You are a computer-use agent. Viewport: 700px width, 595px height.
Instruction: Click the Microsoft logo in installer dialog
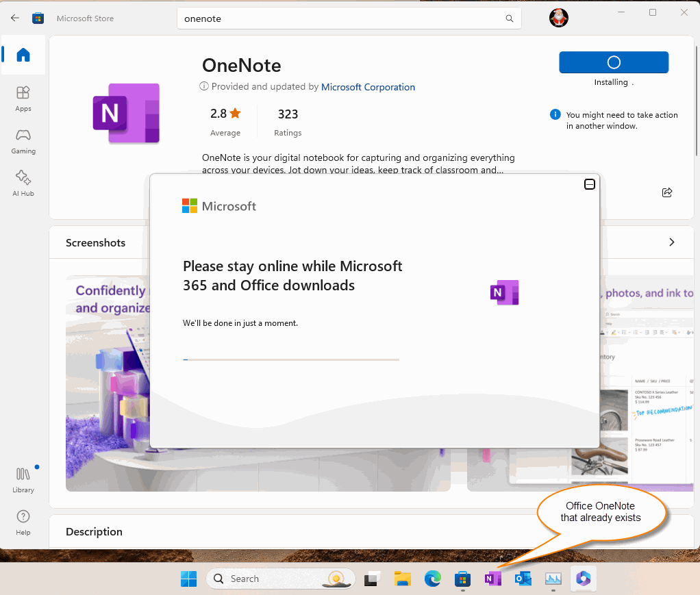coord(218,206)
